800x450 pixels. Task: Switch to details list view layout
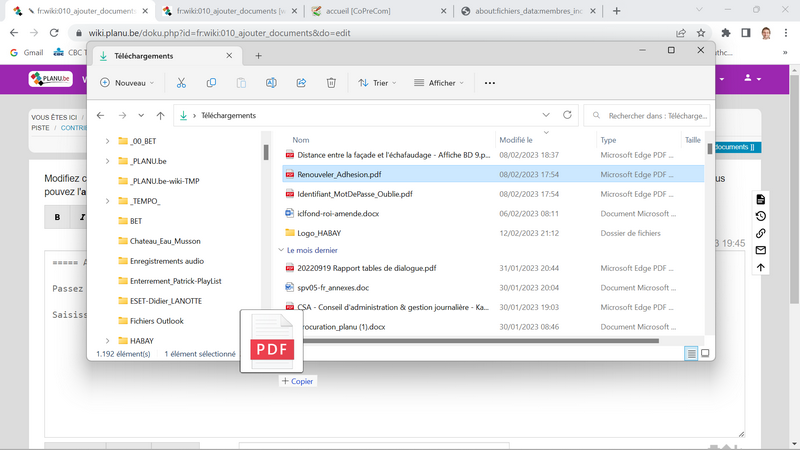pyautogui.click(x=691, y=354)
